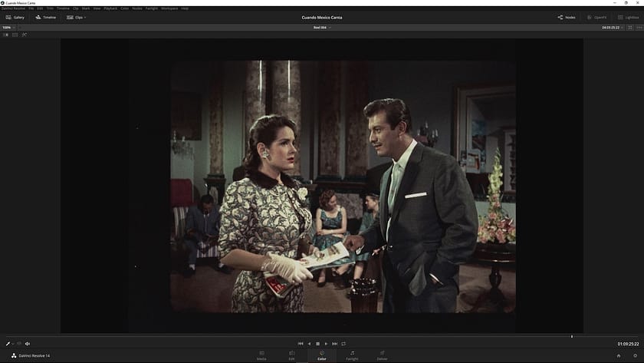Screen dimensions: 644x363
Task: Open the Reel 004 timeline dropdown
Action: pyautogui.click(x=322, y=28)
